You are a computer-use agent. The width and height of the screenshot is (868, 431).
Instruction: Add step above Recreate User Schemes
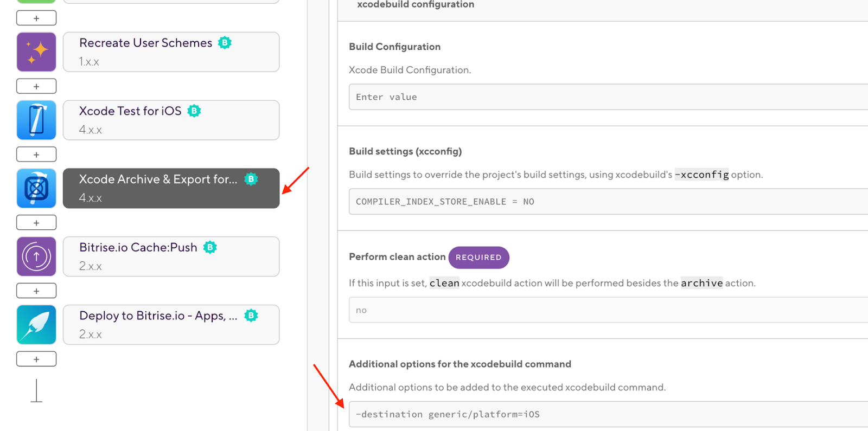click(x=36, y=18)
